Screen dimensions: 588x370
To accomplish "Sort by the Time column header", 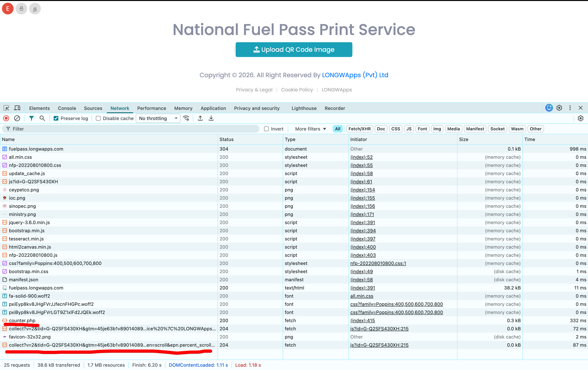I will pyautogui.click(x=555, y=139).
